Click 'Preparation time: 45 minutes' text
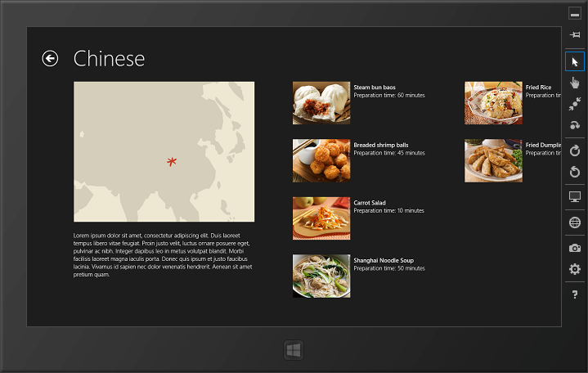Viewport: 588px width, 373px height. tap(389, 153)
